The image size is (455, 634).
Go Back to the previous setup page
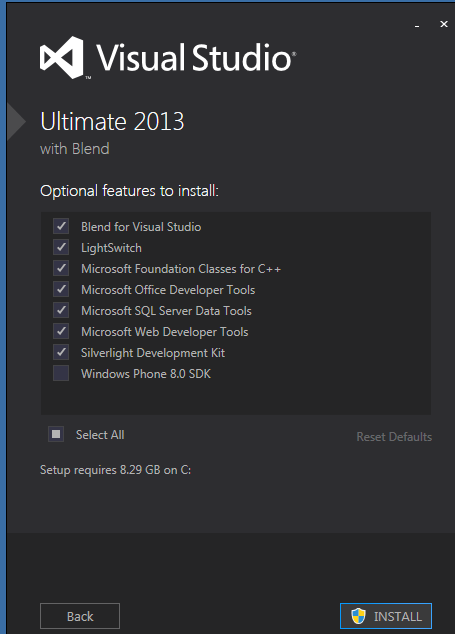pos(80,616)
